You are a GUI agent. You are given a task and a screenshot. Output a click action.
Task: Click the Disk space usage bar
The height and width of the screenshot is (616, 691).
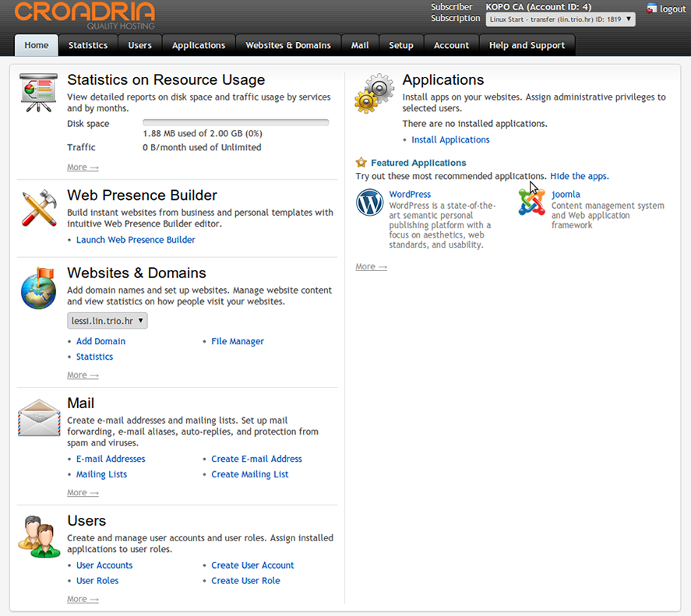click(x=236, y=122)
